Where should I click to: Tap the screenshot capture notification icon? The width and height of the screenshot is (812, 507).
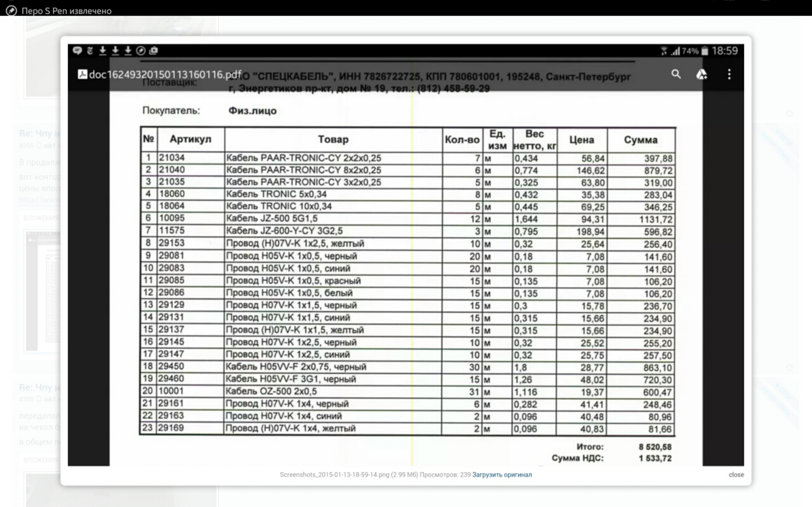tap(153, 51)
